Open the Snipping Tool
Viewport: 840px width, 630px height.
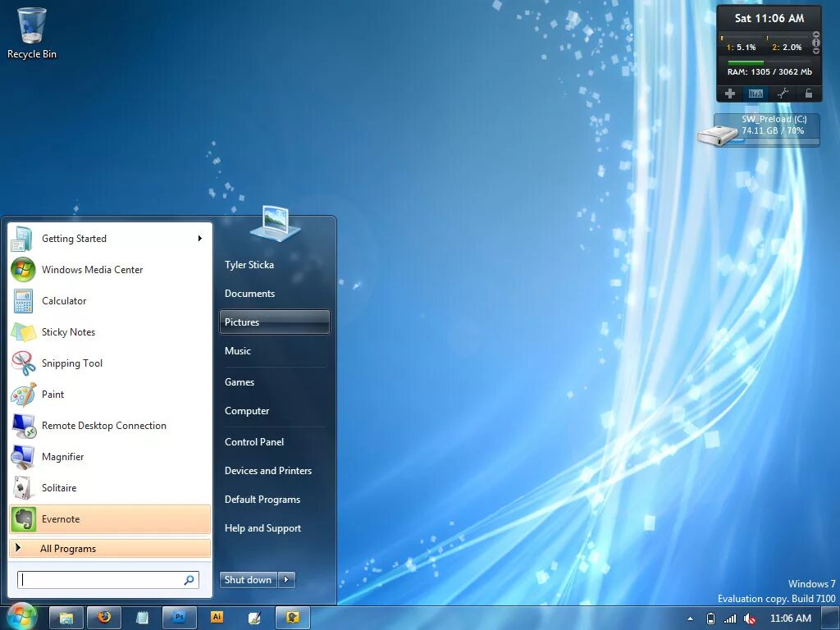[x=110, y=363]
